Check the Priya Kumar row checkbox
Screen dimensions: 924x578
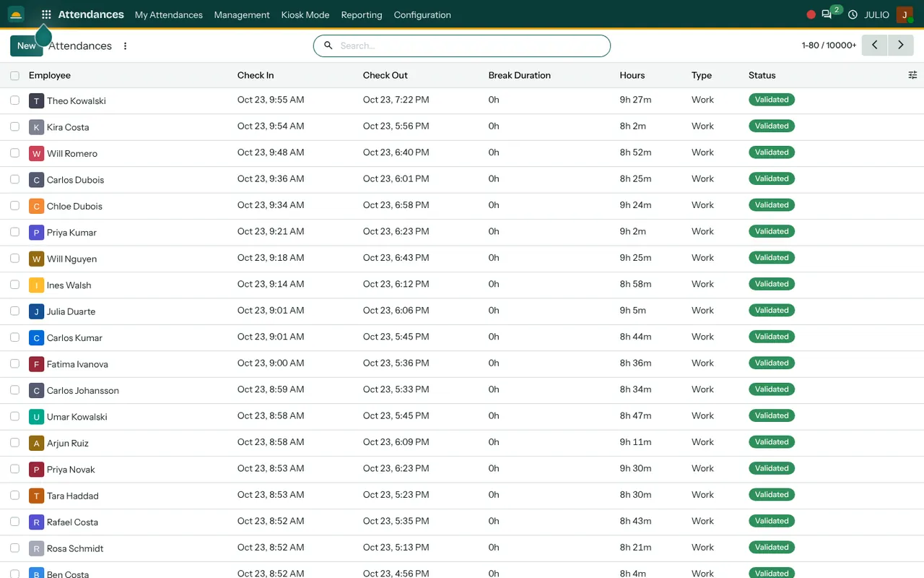point(14,232)
